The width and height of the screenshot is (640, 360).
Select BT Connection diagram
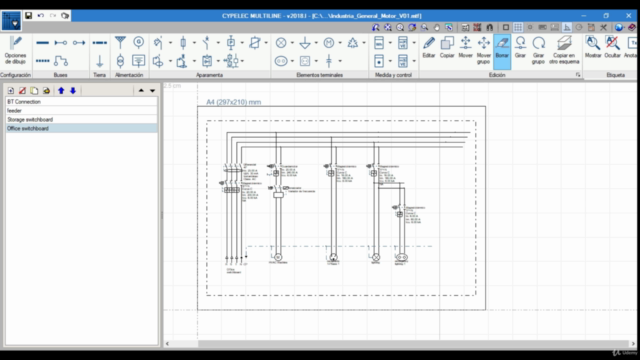point(81,102)
